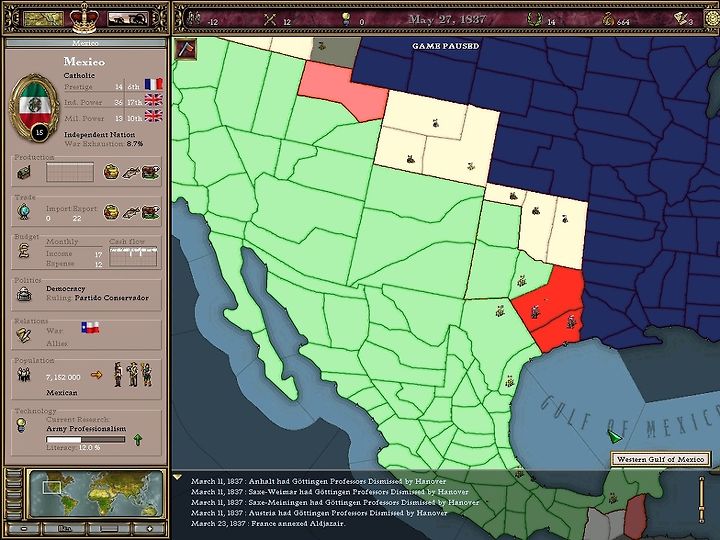Screen dimensions: 720x540
Task: Click the minimap zoom out minus button
Action: tap(23, 529)
